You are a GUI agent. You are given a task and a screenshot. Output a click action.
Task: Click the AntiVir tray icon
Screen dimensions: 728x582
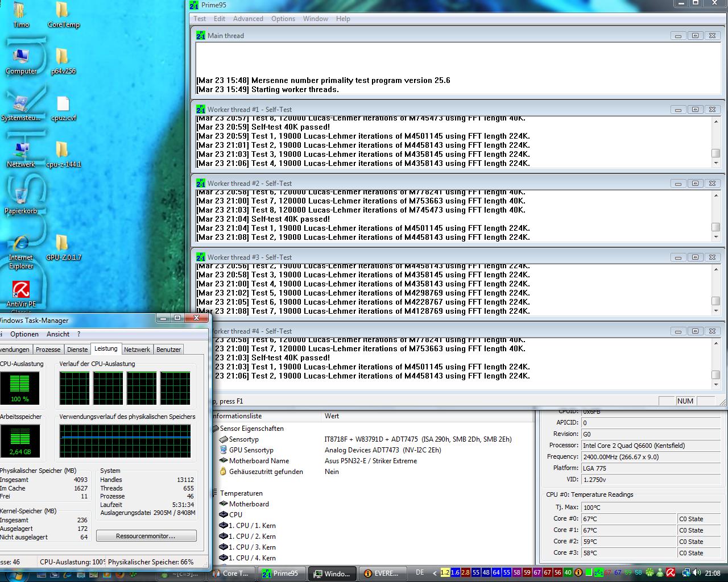tap(671, 573)
